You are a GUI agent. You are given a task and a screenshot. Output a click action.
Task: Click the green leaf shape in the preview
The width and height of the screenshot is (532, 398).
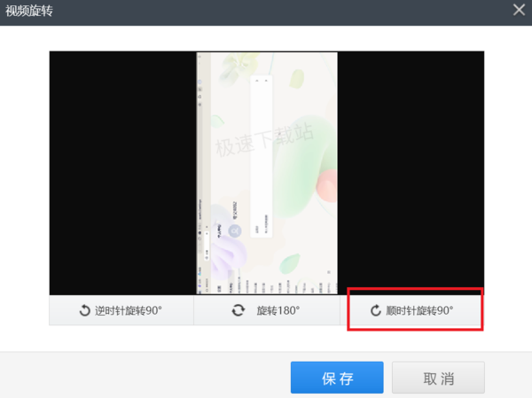[x=289, y=263]
